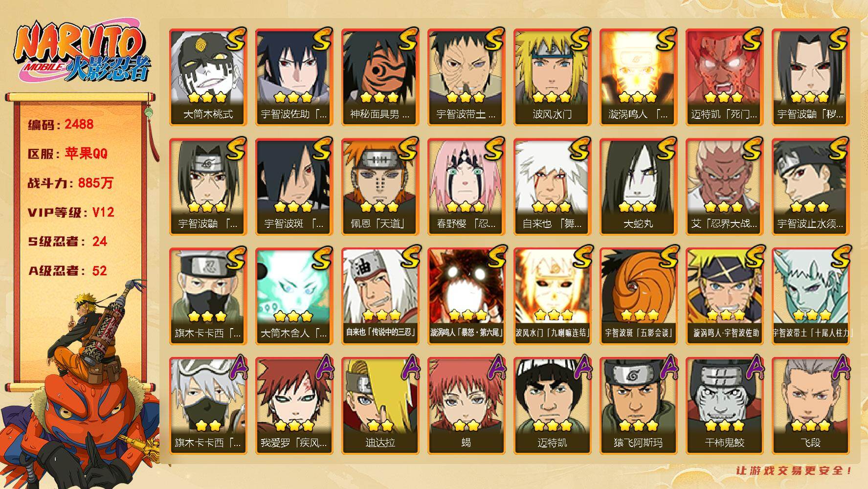The width and height of the screenshot is (868, 489).
Task: Click the S rank badge on 大筒木桃式
Action: click(234, 39)
